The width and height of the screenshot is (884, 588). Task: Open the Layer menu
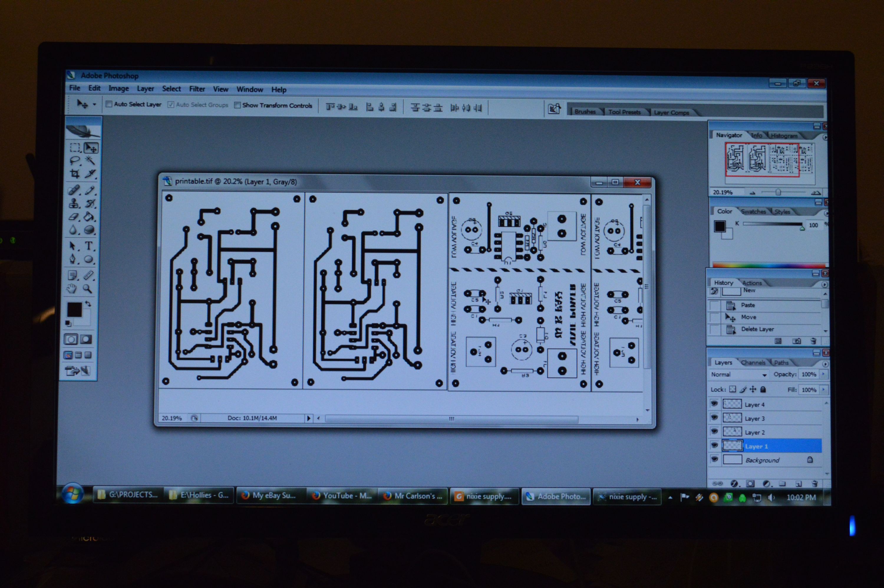(x=146, y=88)
